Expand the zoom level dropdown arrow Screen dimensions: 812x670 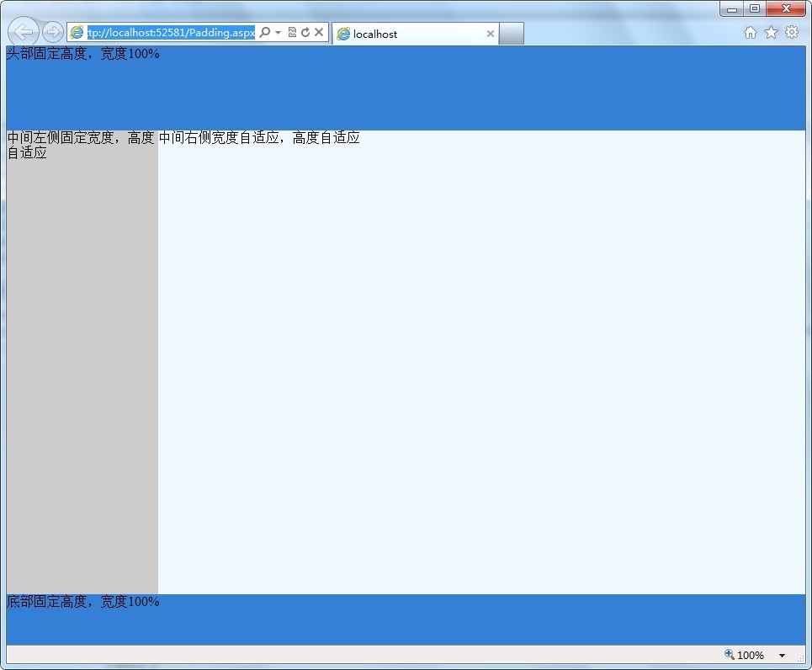(x=782, y=656)
